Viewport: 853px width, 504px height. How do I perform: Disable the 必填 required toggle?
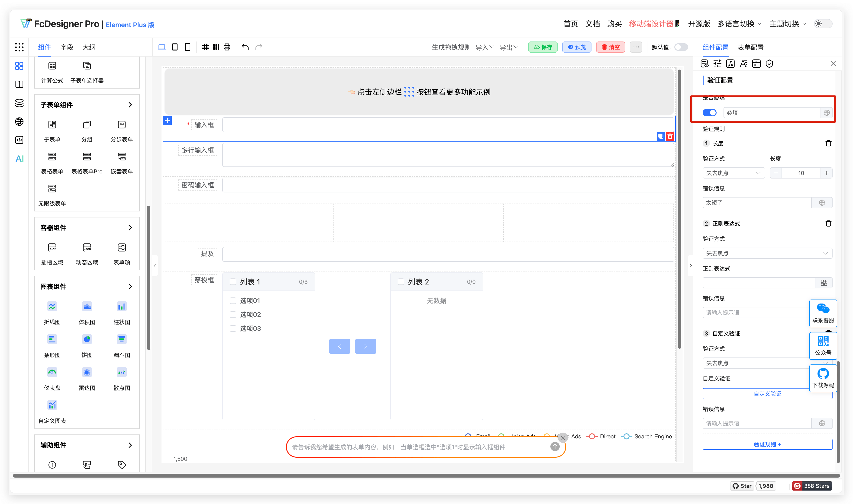click(710, 112)
